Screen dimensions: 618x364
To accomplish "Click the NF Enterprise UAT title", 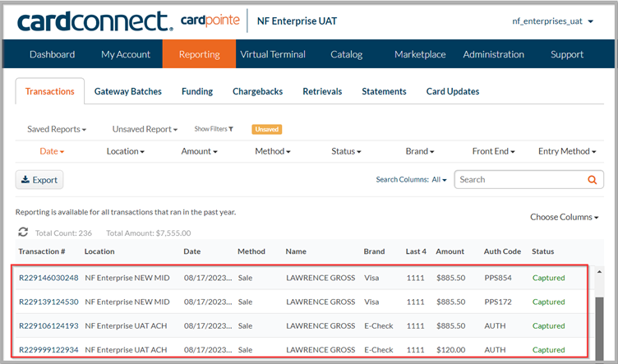I will (297, 21).
